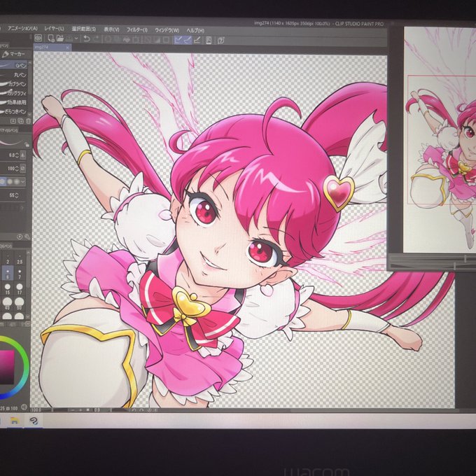Toggle Snap to Ruler icon

coord(178,40)
